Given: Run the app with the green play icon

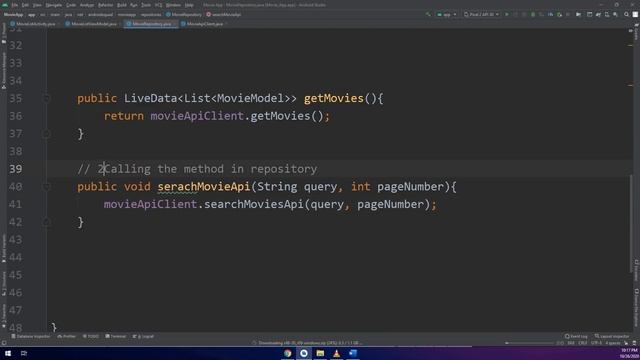Looking at the screenshot, I should [507, 14].
